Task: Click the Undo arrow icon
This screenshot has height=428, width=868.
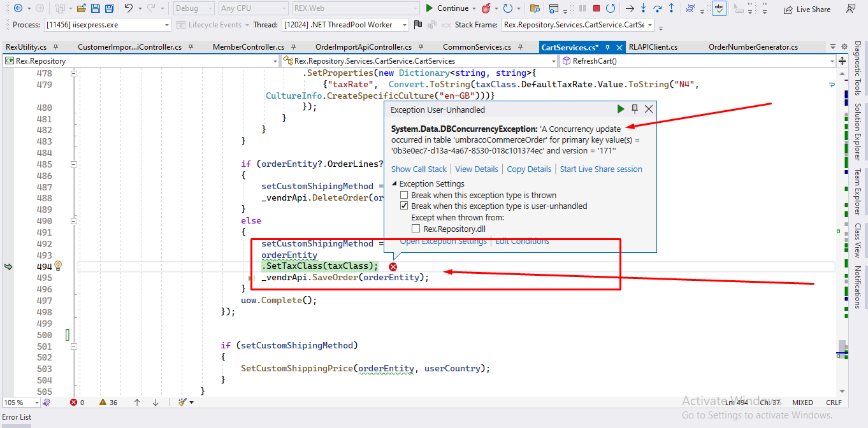Action: tap(128, 8)
